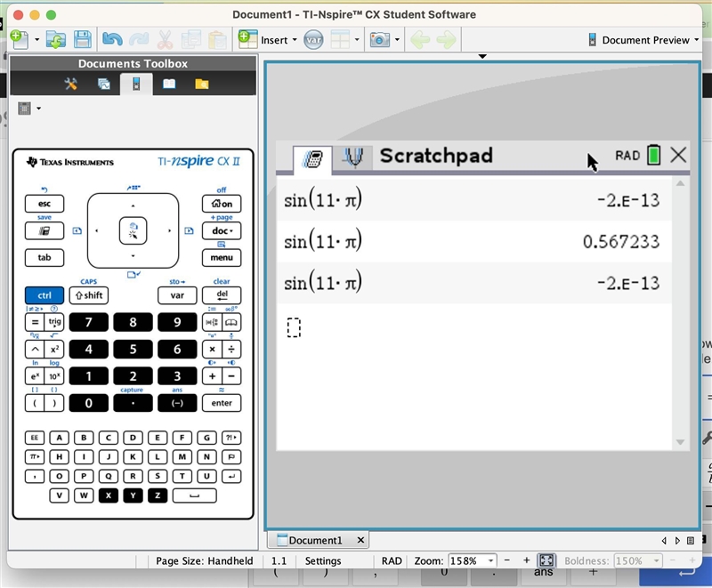
Task: Click the flag key next to N
Action: pos(231,457)
